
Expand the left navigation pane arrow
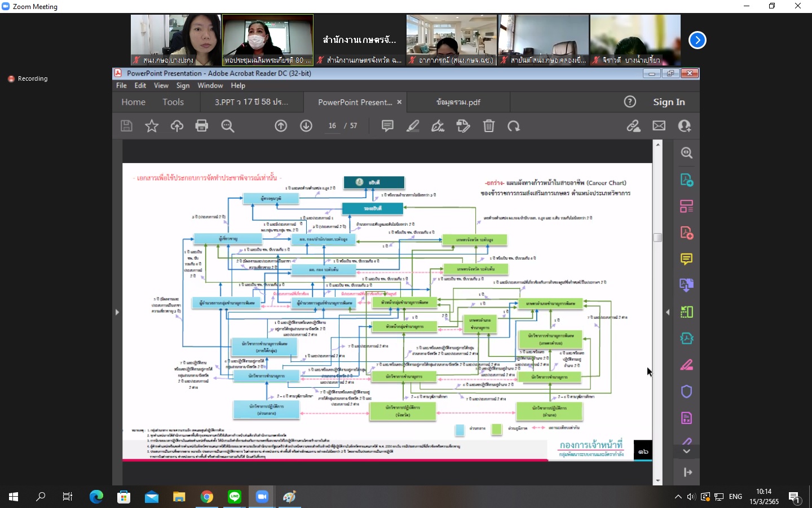coord(117,312)
